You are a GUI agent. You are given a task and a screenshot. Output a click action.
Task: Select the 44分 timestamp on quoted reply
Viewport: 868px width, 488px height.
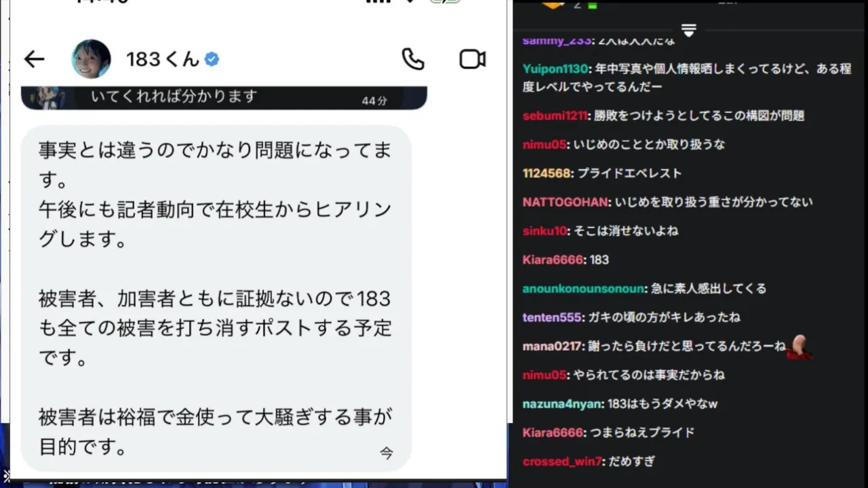tap(374, 101)
